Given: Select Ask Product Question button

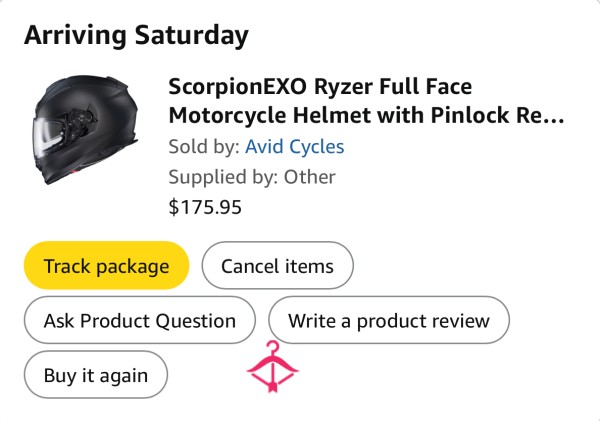Looking at the screenshot, I should click(140, 320).
